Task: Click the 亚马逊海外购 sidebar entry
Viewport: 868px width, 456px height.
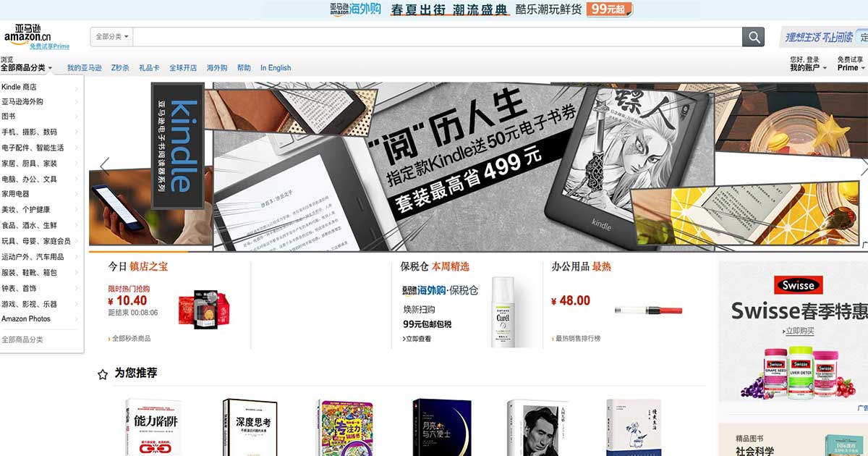Action: coord(33,101)
